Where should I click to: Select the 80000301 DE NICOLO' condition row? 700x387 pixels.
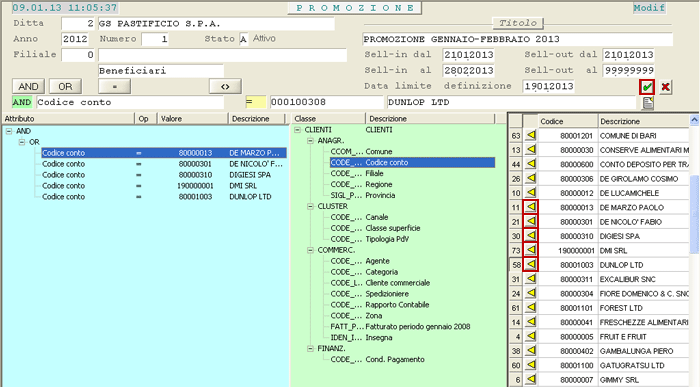coord(163,164)
